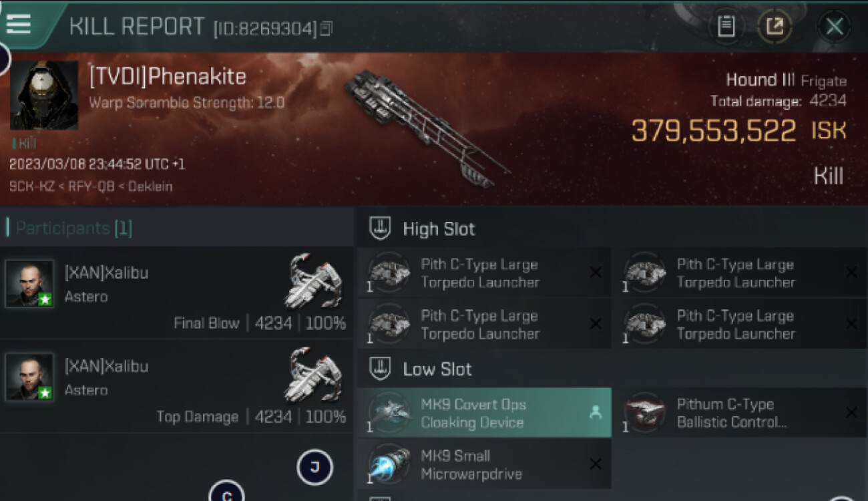Select Astero ship icon in Top Damage row

[x=313, y=374]
